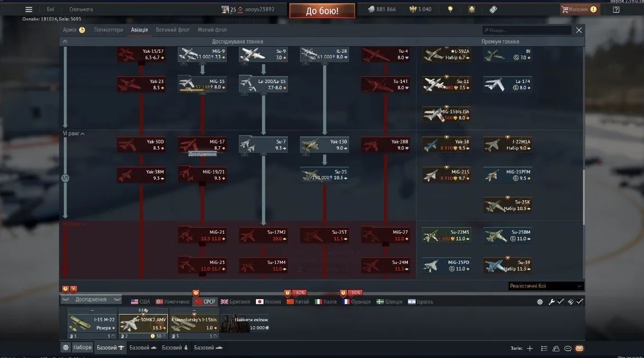Collapse the tree using the top-left double chevron
The width and height of the screenshot is (644, 358).
click(65, 41)
